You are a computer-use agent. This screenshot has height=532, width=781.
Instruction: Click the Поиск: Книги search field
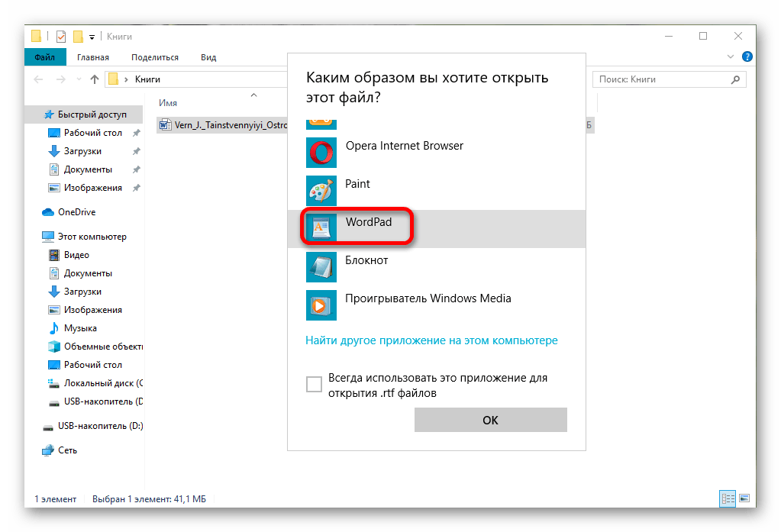coord(670,79)
